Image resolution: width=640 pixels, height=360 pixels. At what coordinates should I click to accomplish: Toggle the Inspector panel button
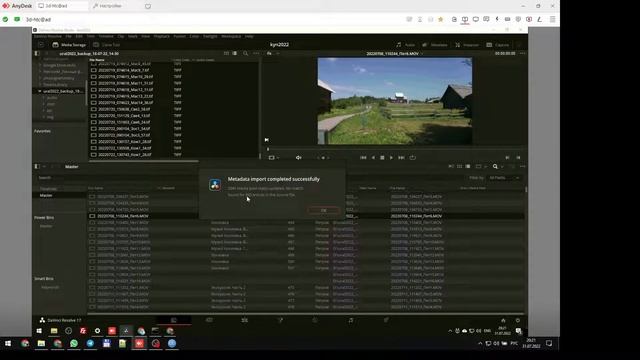[467, 45]
